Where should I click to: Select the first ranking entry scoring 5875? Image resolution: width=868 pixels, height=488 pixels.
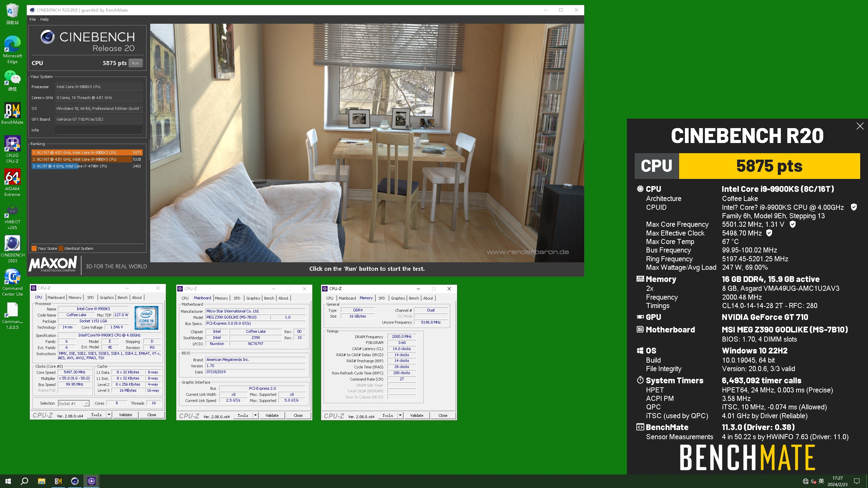pyautogui.click(x=87, y=152)
